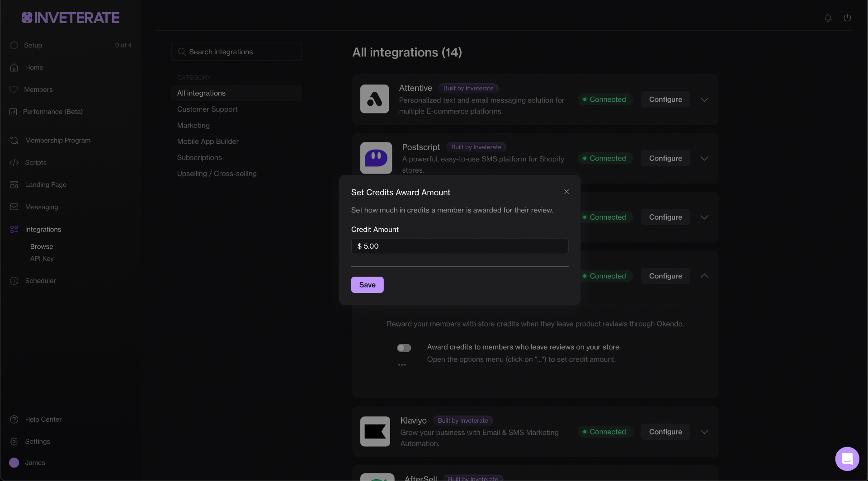Click the Postscript integration logo
868x481 pixels.
(376, 158)
